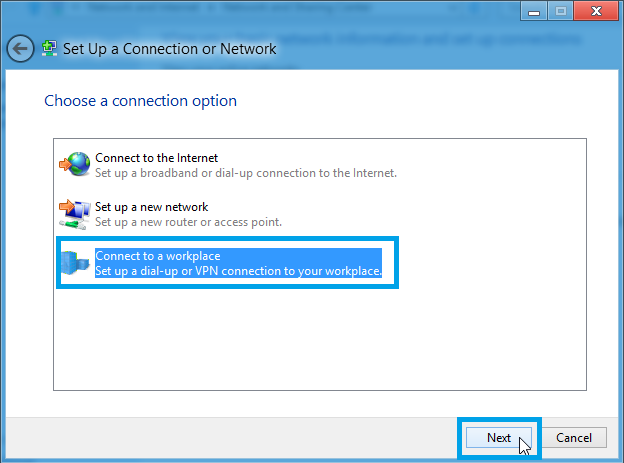Click the Cancel button
624x463 pixels.
[x=574, y=438]
